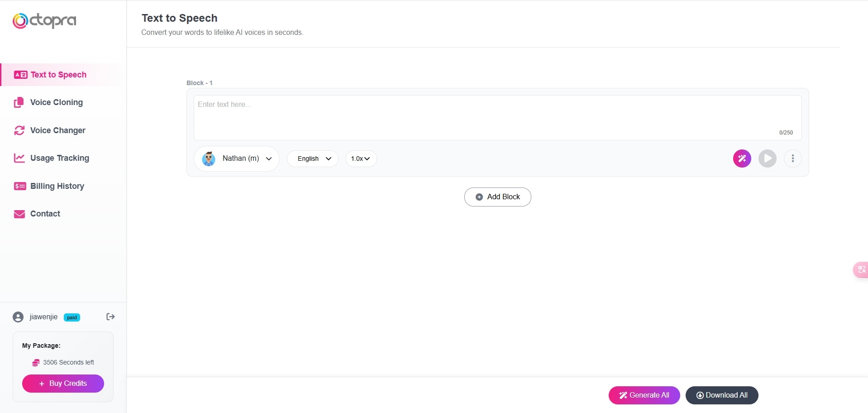Open the English language dropdown
Viewport: 868px width, 413px height.
(x=313, y=158)
